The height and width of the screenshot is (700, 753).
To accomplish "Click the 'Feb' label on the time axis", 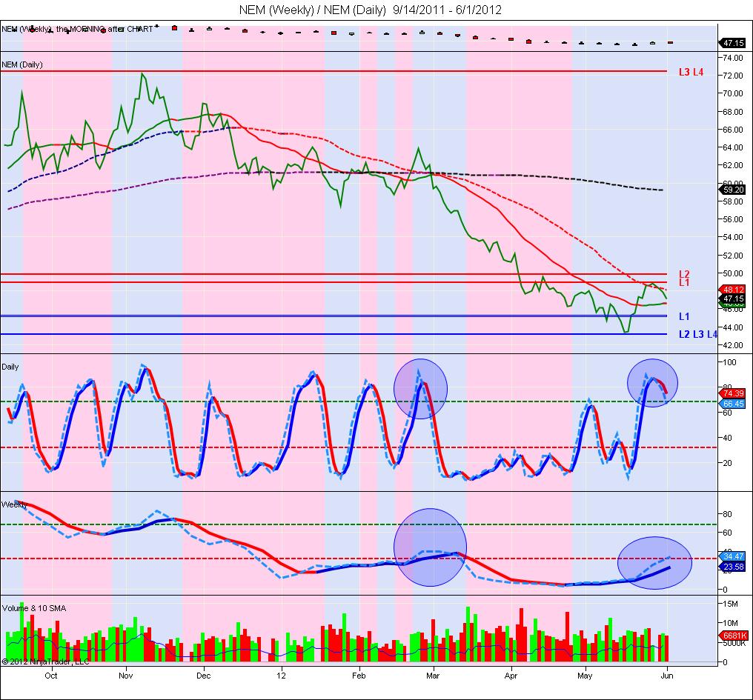I will click(359, 676).
